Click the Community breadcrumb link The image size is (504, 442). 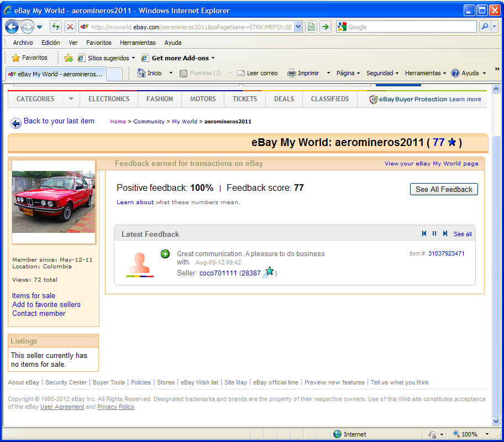pos(149,121)
